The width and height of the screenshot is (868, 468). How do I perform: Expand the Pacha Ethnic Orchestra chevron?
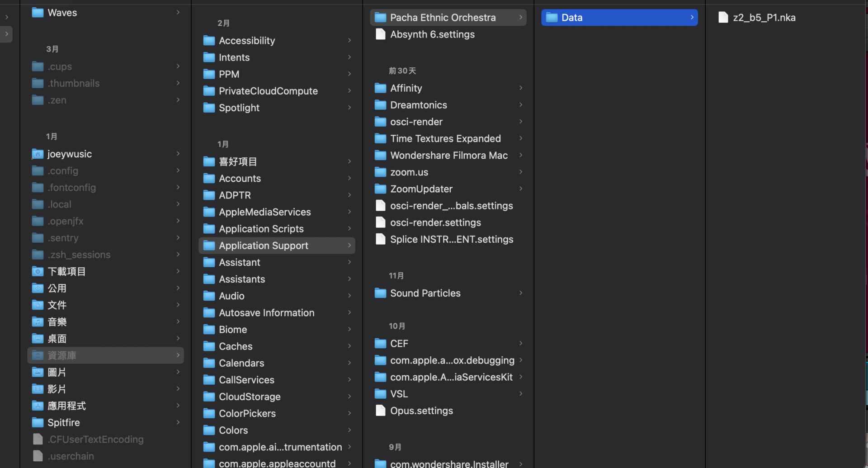click(520, 18)
